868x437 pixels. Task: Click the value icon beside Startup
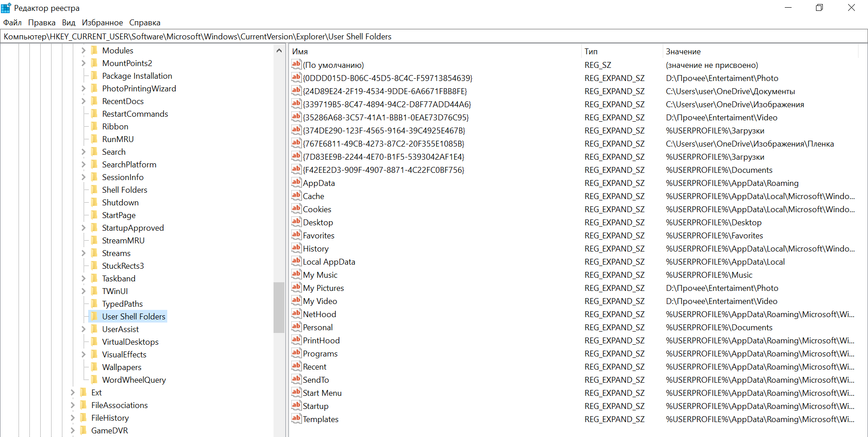click(x=296, y=406)
